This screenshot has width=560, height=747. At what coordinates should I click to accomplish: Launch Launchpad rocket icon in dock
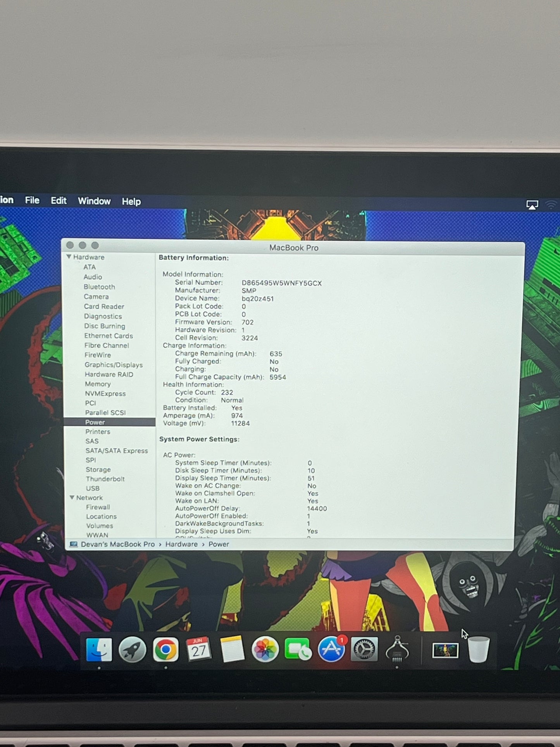(x=132, y=650)
